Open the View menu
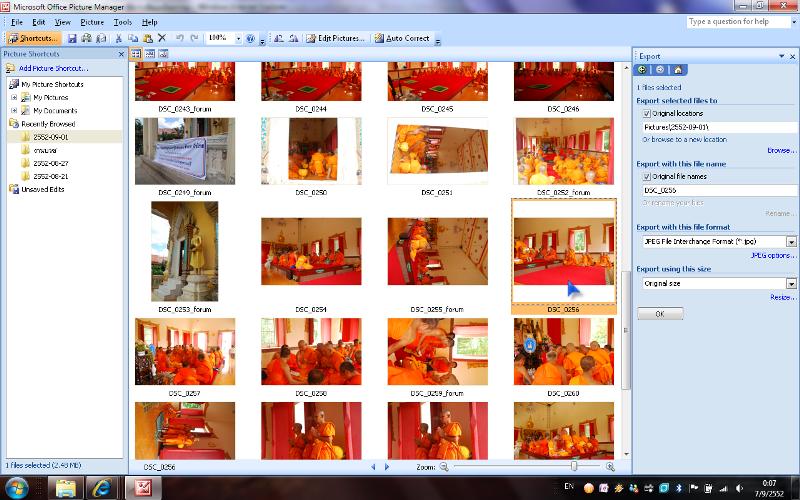The width and height of the screenshot is (800, 500). [62, 22]
